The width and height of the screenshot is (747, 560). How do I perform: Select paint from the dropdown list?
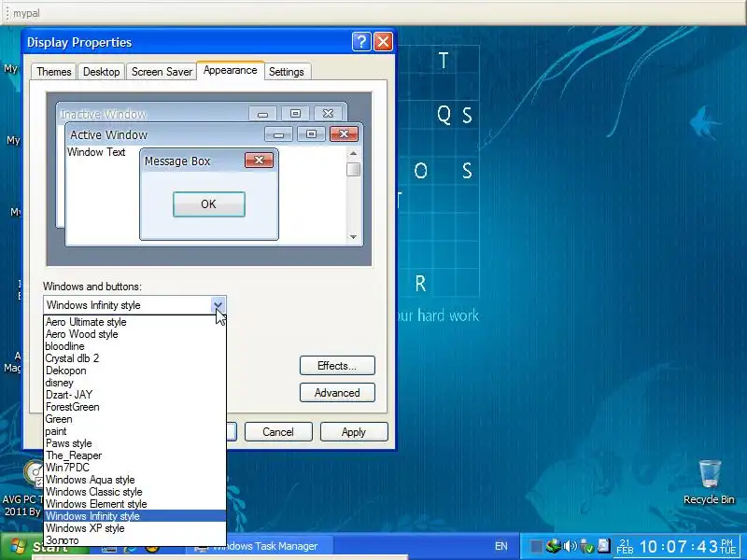(134, 431)
